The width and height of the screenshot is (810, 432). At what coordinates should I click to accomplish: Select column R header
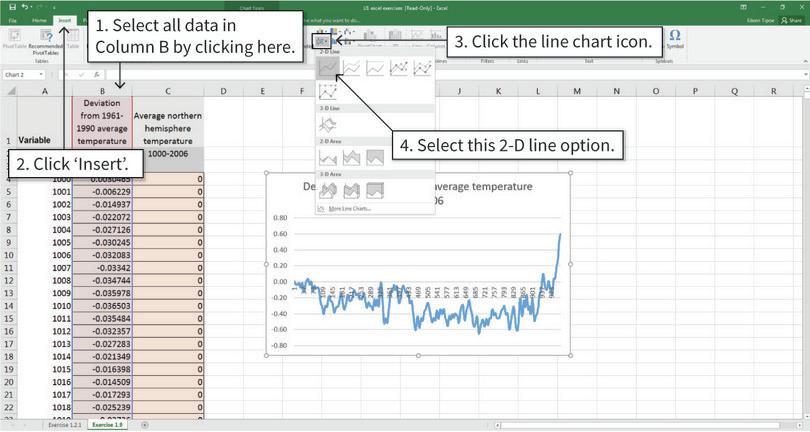[773, 91]
